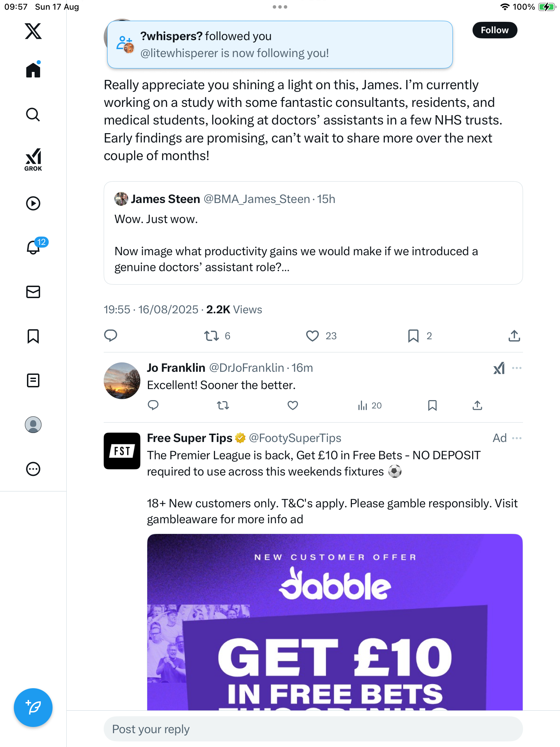The image size is (560, 747).
Task: Bookmark the main post
Action: [x=413, y=336]
